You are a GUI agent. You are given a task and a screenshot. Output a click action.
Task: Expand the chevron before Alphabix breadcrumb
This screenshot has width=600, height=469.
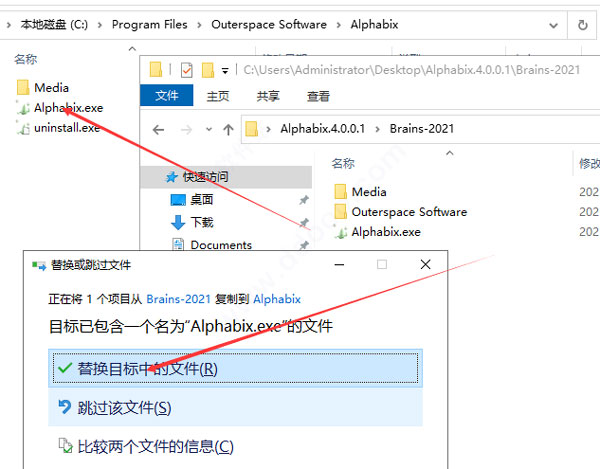pos(339,25)
